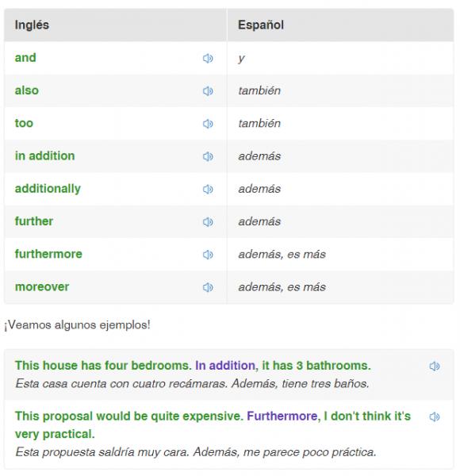This screenshot has height=476, width=460.
Task: Select the purple 'Furthermore' in example
Action: [282, 416]
